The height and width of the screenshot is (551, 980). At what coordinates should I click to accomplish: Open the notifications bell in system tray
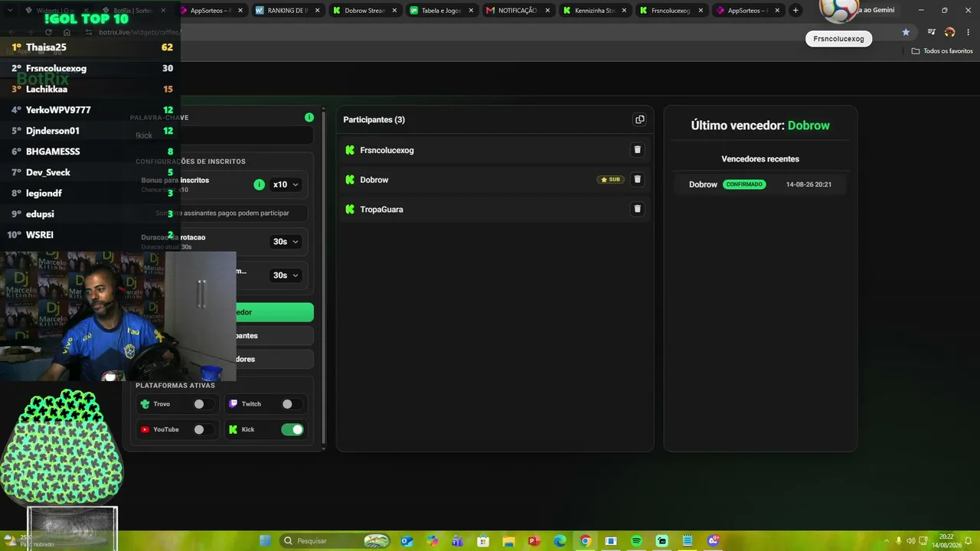(x=969, y=541)
